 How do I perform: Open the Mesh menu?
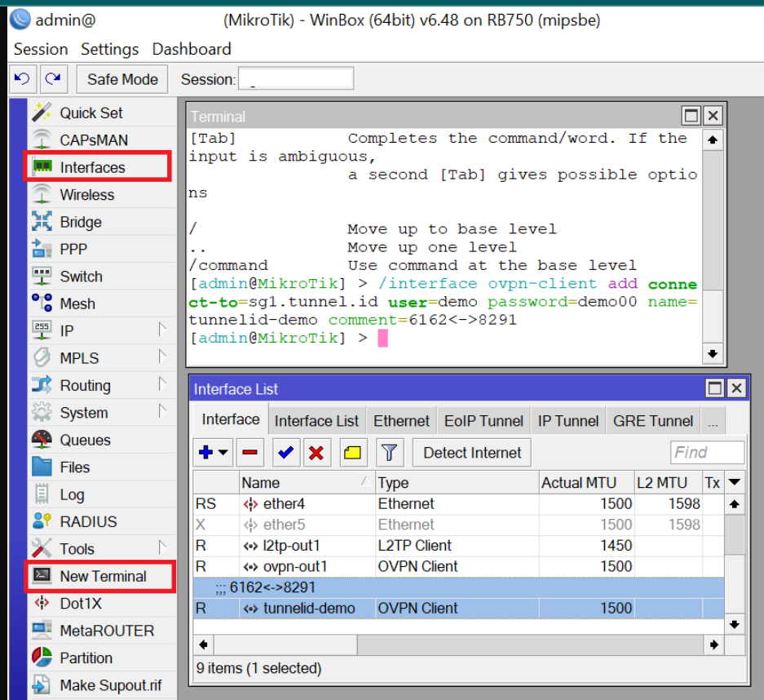[102, 303]
